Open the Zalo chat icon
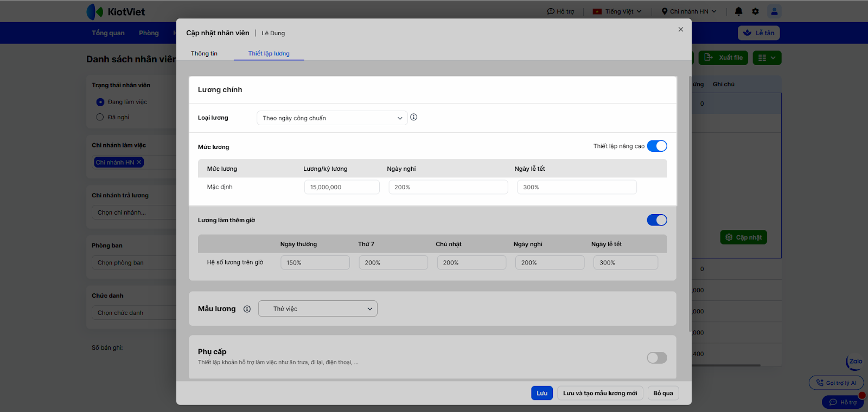 click(x=855, y=362)
